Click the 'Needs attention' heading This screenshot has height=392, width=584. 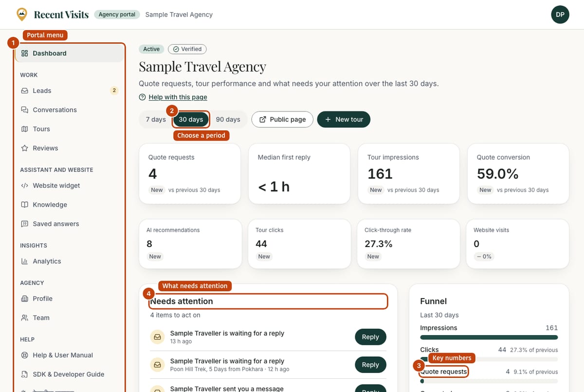coord(182,302)
